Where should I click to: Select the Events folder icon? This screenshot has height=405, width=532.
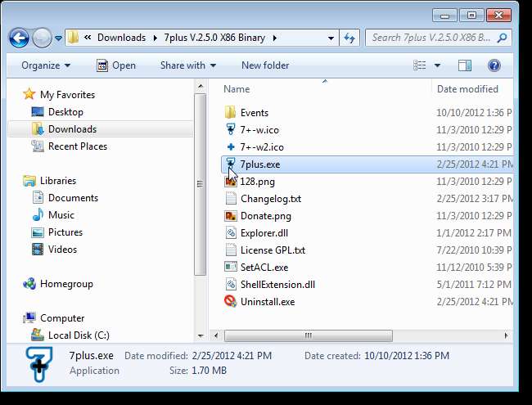pos(230,112)
